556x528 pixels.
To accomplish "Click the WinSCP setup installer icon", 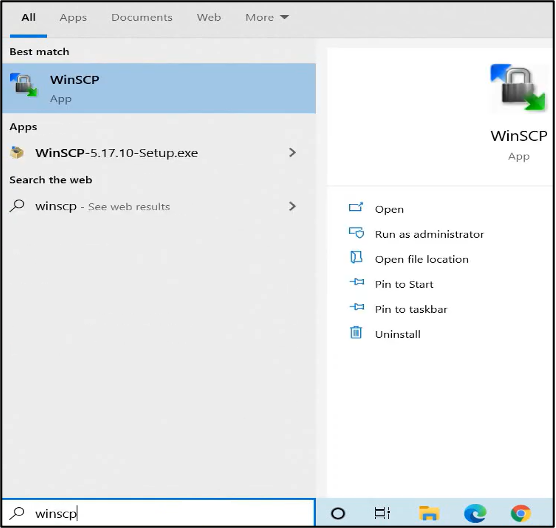I will pos(17,153).
